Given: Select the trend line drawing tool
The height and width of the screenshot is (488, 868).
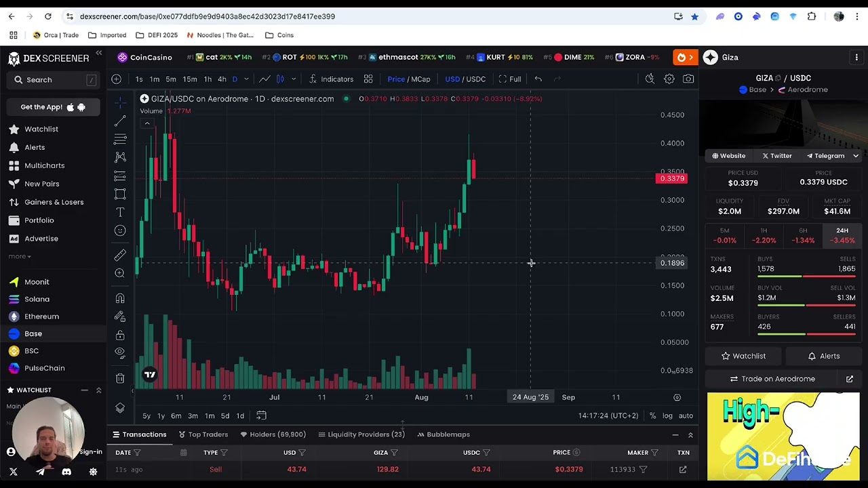Looking at the screenshot, I should click(120, 121).
